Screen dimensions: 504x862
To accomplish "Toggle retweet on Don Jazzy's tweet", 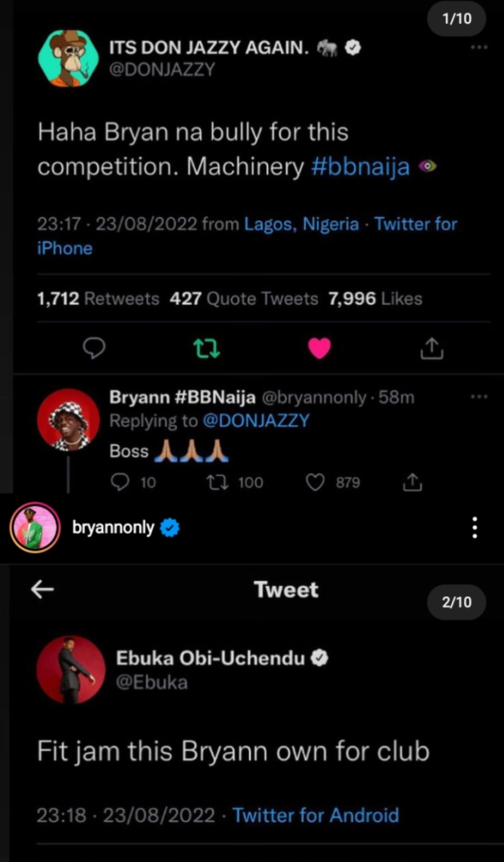I will 206,348.
